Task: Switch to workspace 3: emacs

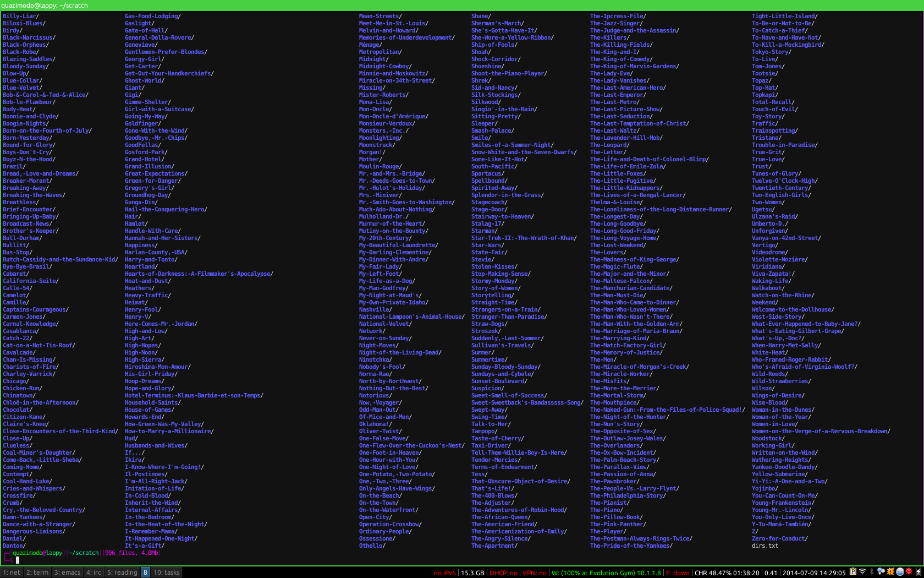Action: (67, 572)
